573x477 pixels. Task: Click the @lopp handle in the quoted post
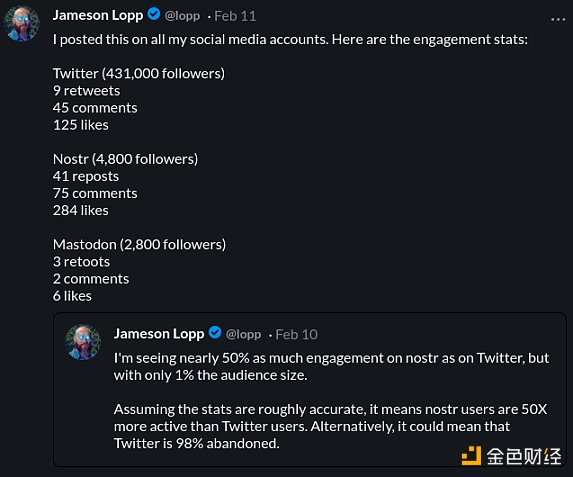243,334
